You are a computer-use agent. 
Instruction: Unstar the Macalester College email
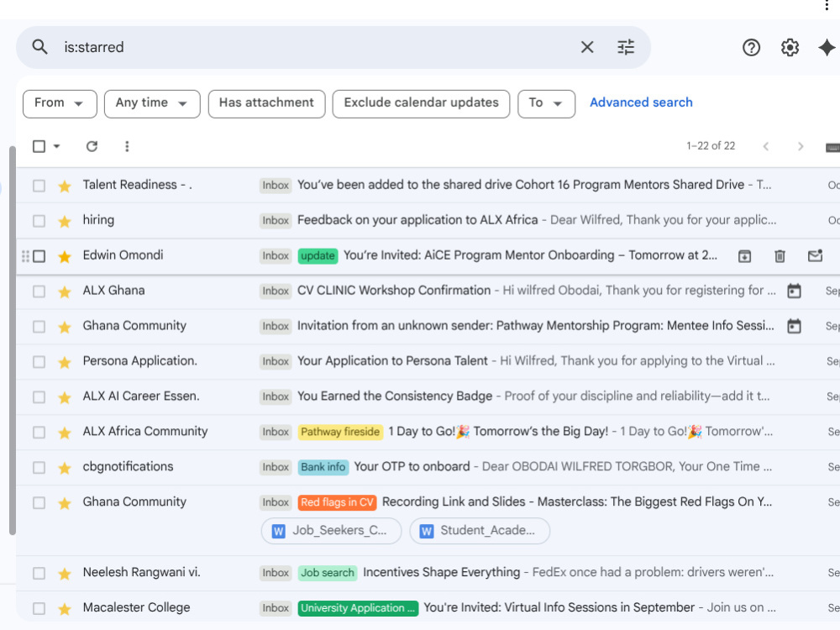[x=65, y=608]
